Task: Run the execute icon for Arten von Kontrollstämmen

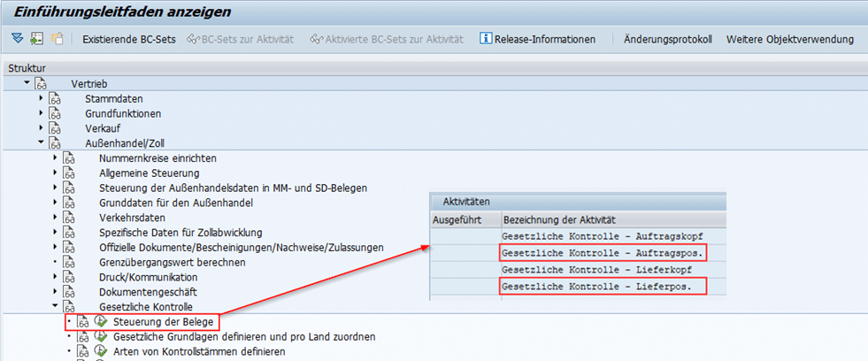Action: [99, 352]
